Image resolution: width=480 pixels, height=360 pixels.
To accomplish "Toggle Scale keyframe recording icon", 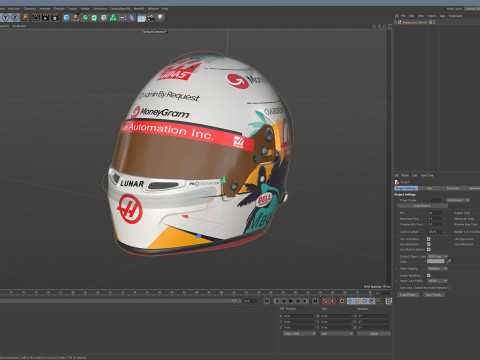I will pos(357,301).
